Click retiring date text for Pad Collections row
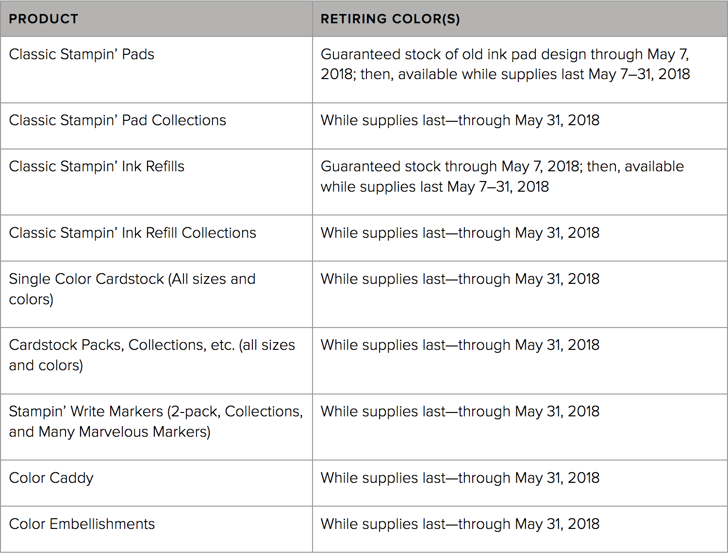Image resolution: width=728 pixels, height=560 pixels. tap(460, 120)
